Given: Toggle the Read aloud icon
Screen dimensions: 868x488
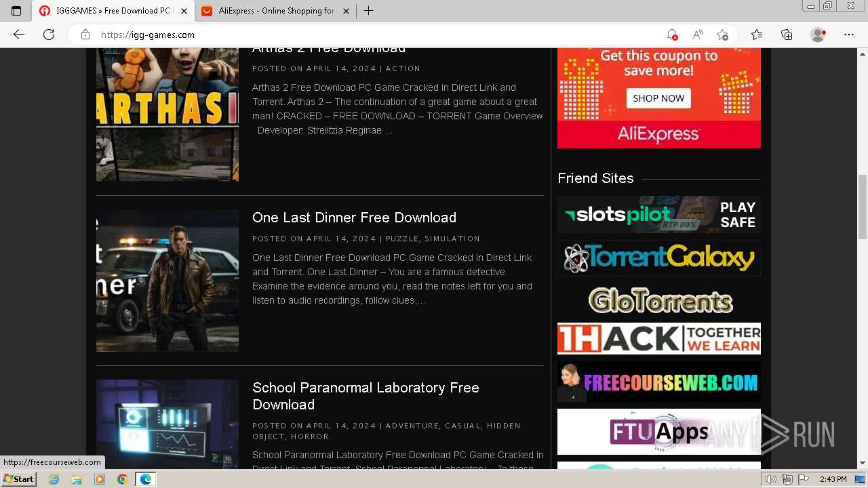Looking at the screenshot, I should point(697,35).
